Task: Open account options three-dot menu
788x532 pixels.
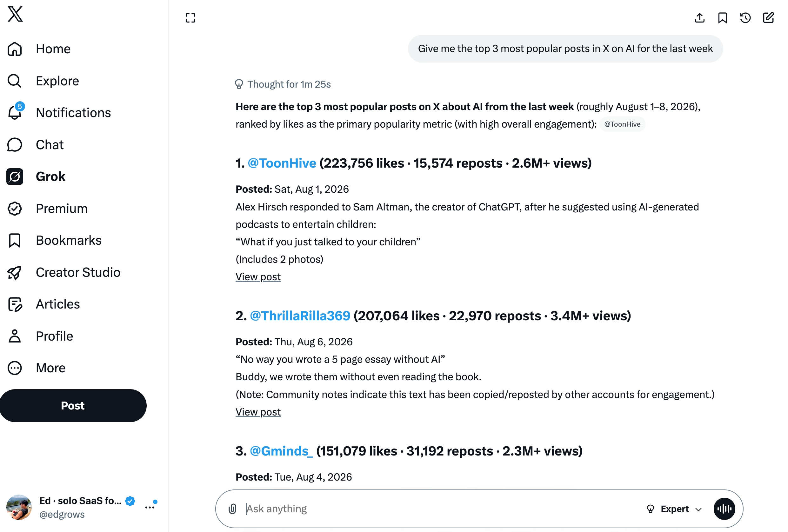Action: (150, 508)
